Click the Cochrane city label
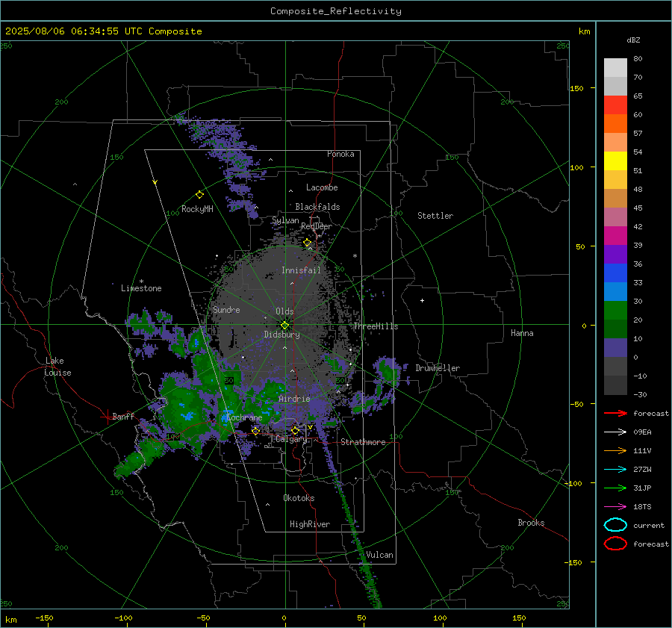Screen dimensions: 672x628 click(x=244, y=417)
